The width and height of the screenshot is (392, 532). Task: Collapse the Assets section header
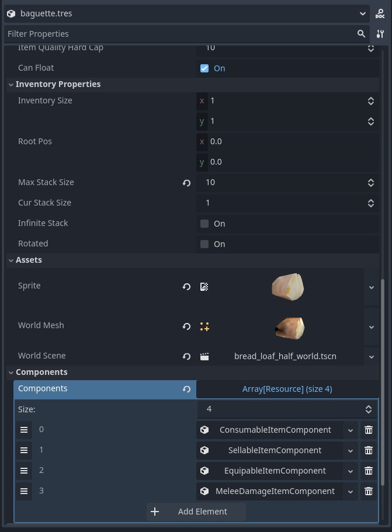point(11,260)
